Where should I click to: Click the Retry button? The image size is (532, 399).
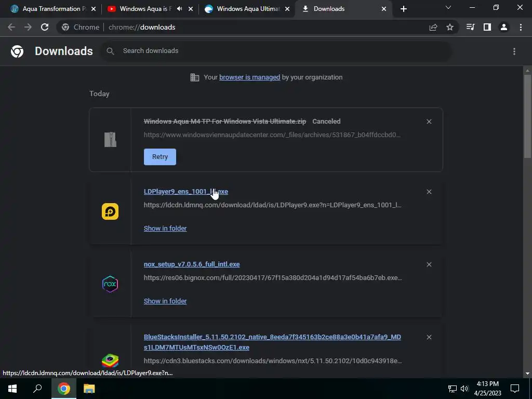pyautogui.click(x=160, y=157)
